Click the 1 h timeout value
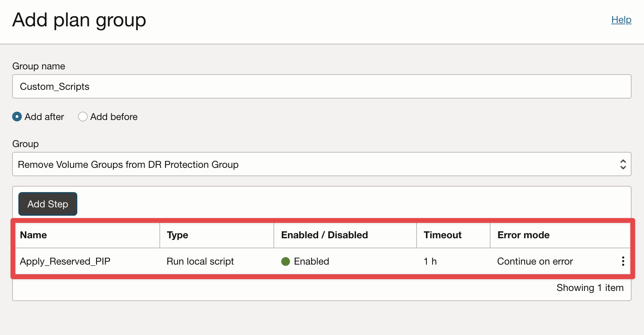Screen dimensions: 644x335 [430, 261]
